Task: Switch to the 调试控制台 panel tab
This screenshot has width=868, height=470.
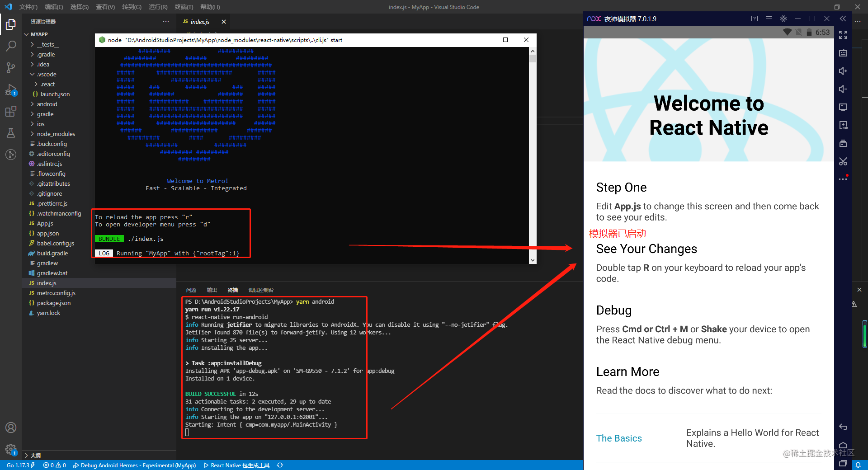Action: [x=261, y=290]
